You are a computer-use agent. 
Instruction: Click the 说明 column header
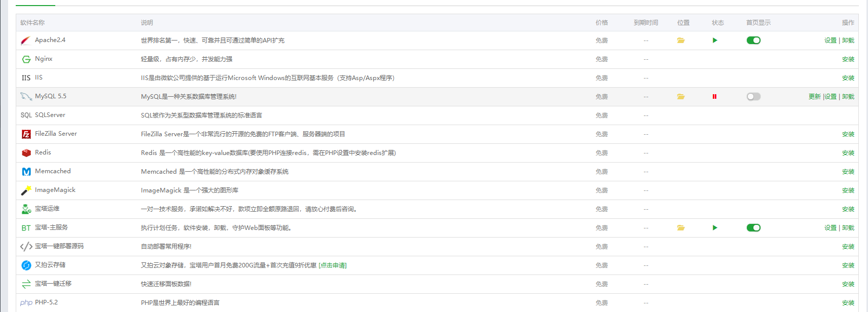[147, 23]
